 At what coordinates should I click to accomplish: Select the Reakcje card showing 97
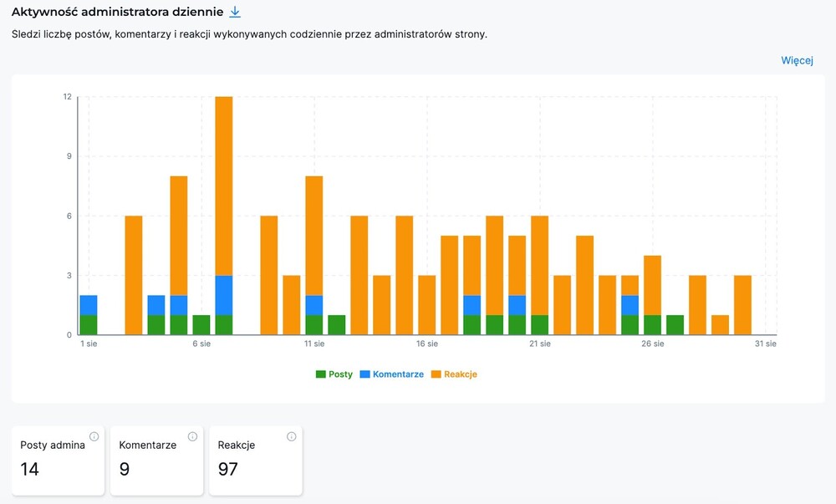[x=255, y=460]
